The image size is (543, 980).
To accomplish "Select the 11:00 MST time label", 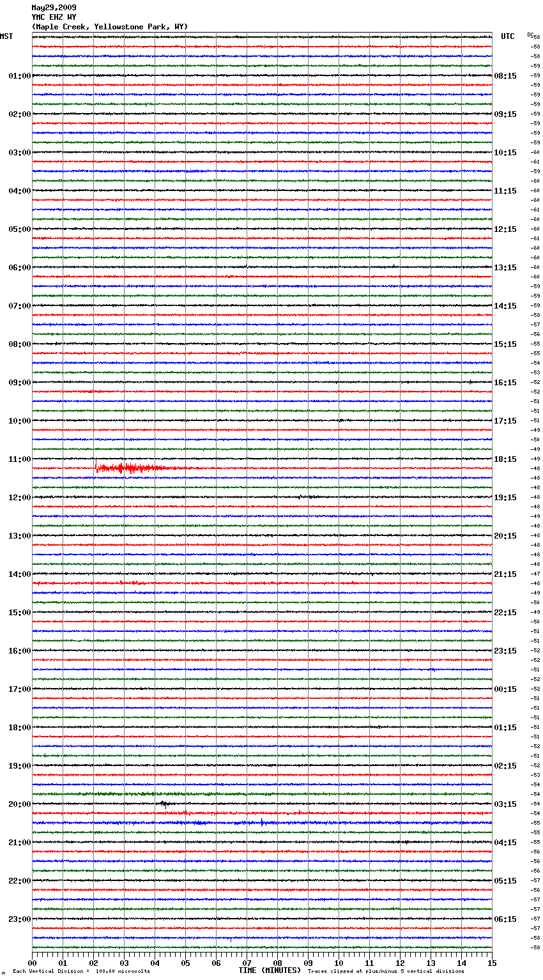I will [x=20, y=459].
